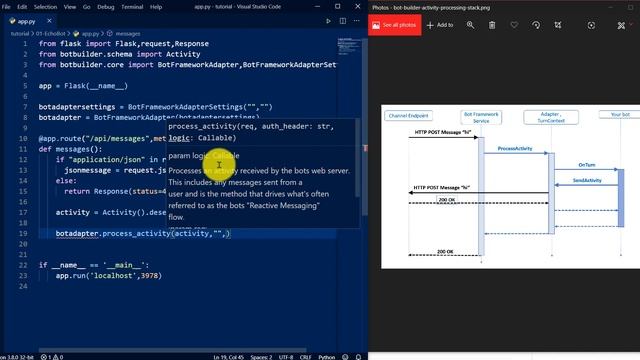The image size is (640, 360).
Task: Close the app.py editor tab
Action: pyautogui.click(x=49, y=21)
